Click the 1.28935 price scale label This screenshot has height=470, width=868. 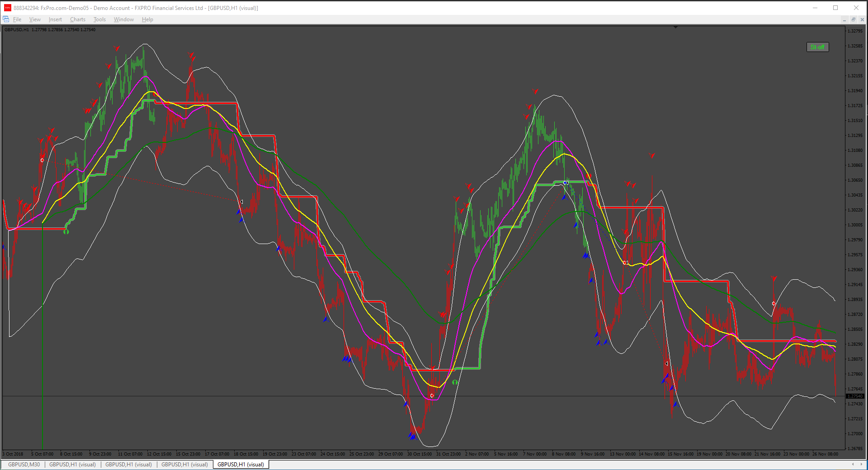855,300
